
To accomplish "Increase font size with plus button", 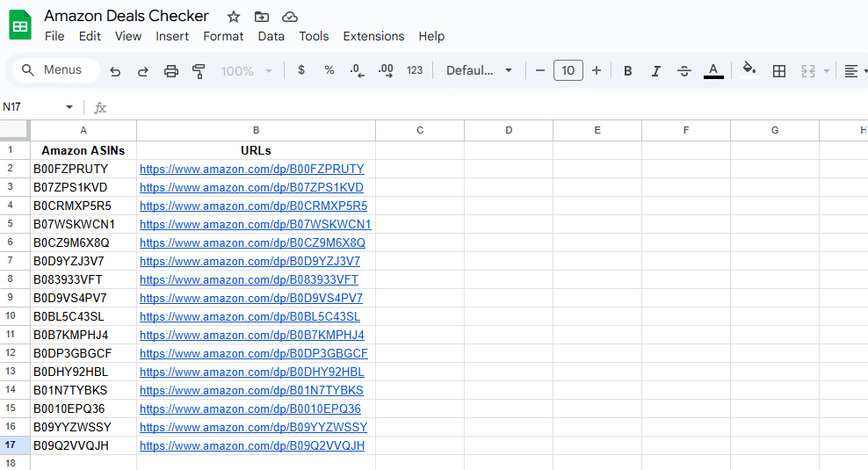I will click(597, 71).
